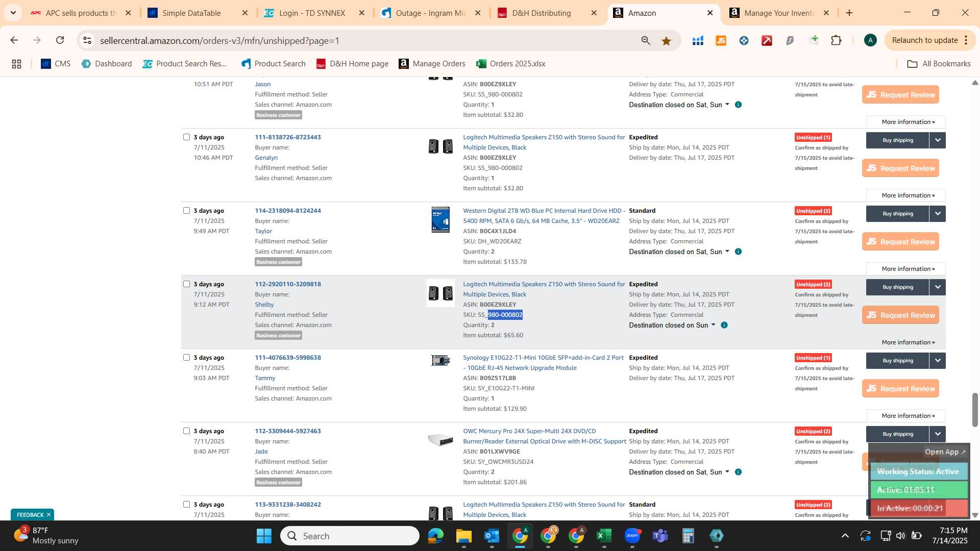Viewport: 980px width, 551px height.
Task: Open the red arrow extension icon
Action: point(767,40)
